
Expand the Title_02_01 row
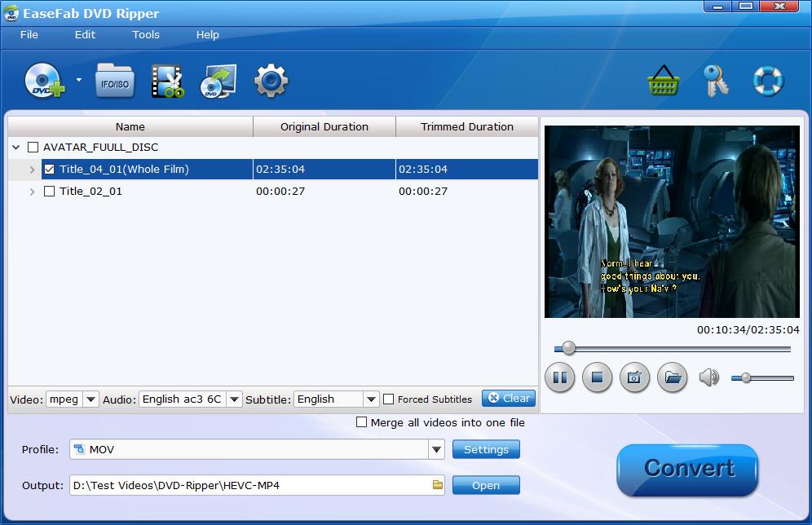[x=32, y=192]
